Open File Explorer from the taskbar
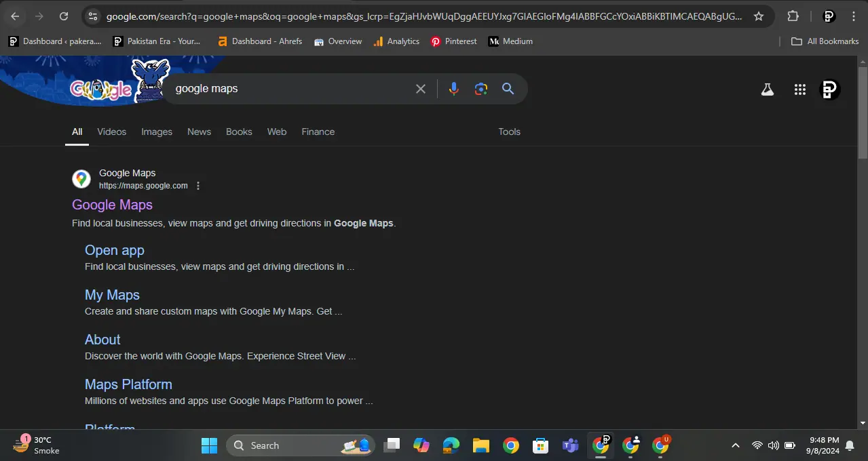The height and width of the screenshot is (461, 868). [x=481, y=445]
